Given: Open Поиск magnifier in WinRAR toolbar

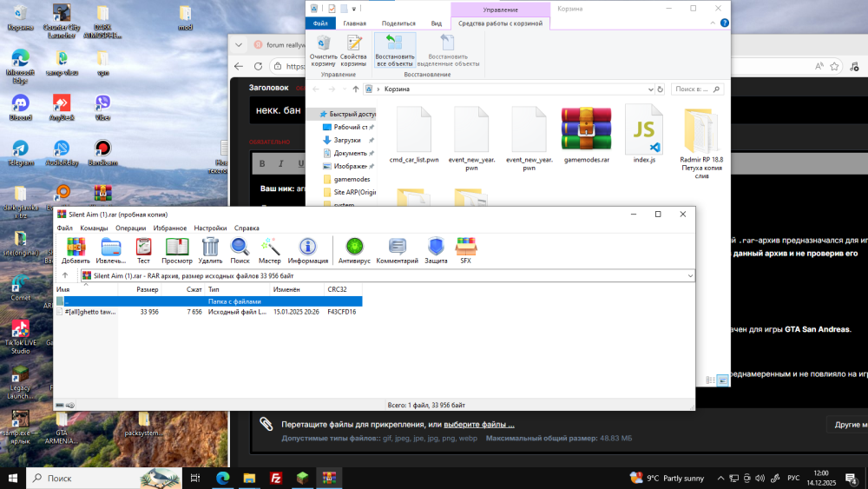Looking at the screenshot, I should click(x=240, y=251).
